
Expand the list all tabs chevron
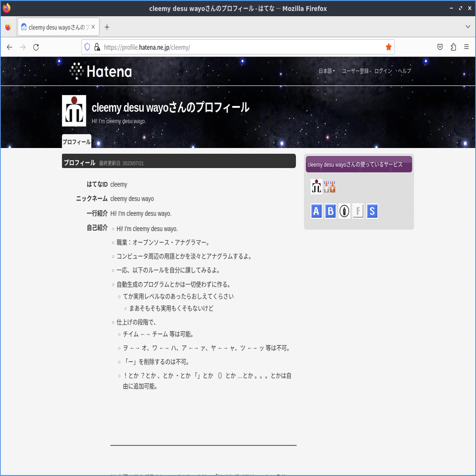pos(467,27)
